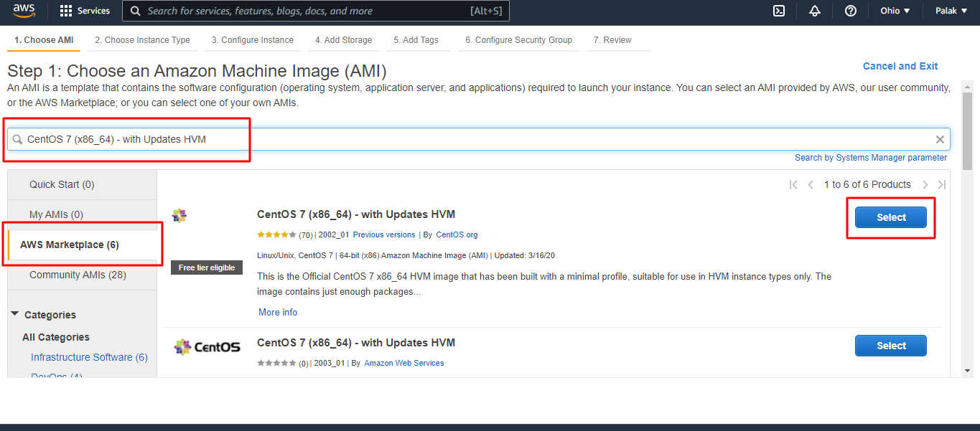Click the AWS logo home icon
Image resolution: width=980 pixels, height=431 pixels.
24,11
